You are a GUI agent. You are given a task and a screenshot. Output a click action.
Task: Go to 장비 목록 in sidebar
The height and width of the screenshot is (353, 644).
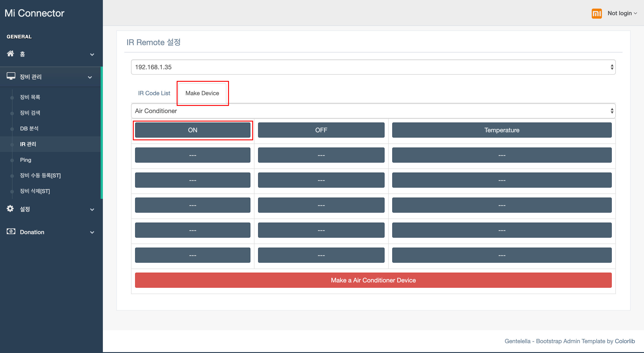(30, 97)
